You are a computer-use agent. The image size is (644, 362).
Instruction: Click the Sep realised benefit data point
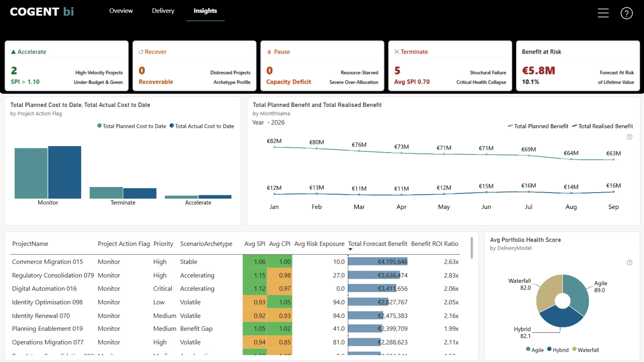click(613, 192)
